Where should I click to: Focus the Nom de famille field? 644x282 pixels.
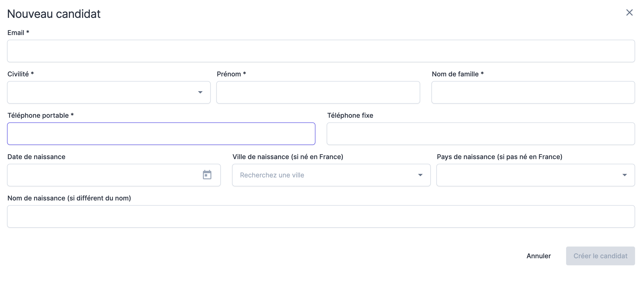tap(533, 92)
